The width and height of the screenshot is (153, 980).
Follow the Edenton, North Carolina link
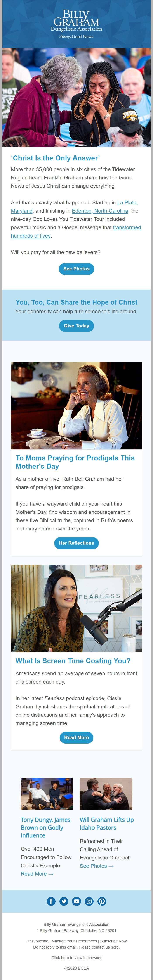click(x=101, y=211)
